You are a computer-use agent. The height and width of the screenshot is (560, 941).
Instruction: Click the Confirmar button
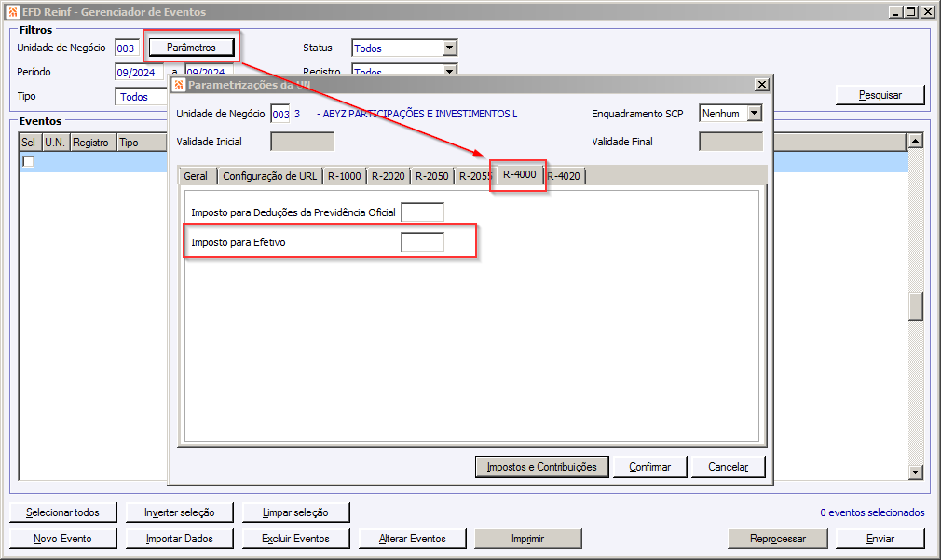(x=650, y=467)
